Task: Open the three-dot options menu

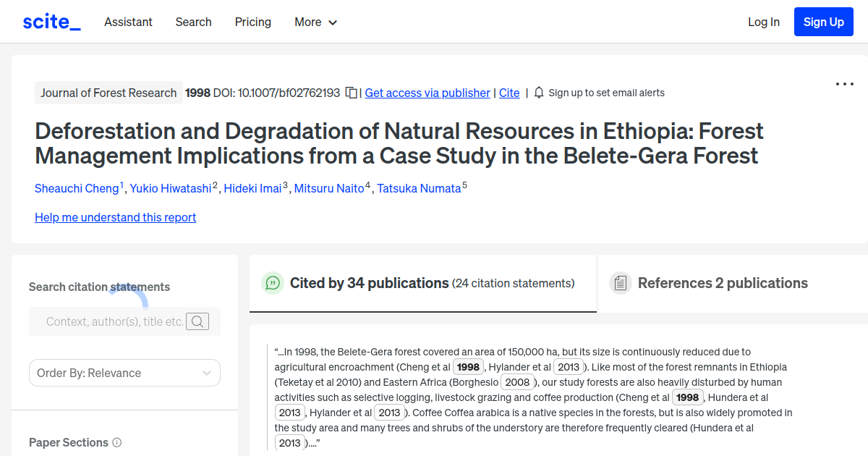Action: tap(844, 84)
